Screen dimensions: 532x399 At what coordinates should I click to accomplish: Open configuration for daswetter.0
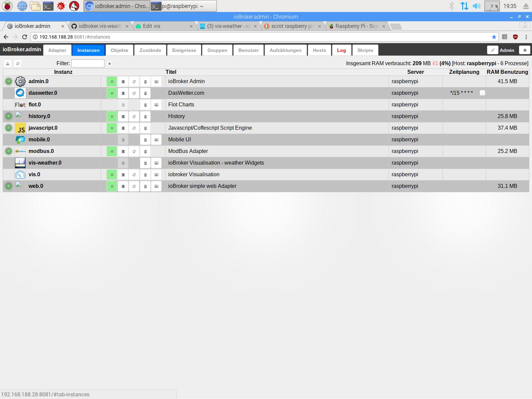click(x=123, y=93)
